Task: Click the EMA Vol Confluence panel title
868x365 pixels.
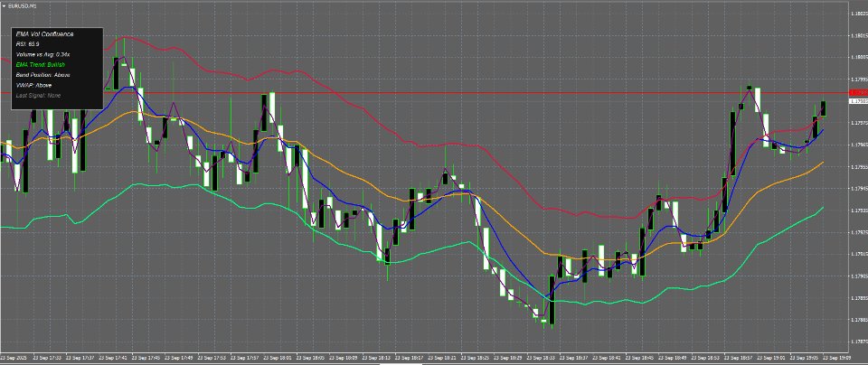Action: click(45, 34)
